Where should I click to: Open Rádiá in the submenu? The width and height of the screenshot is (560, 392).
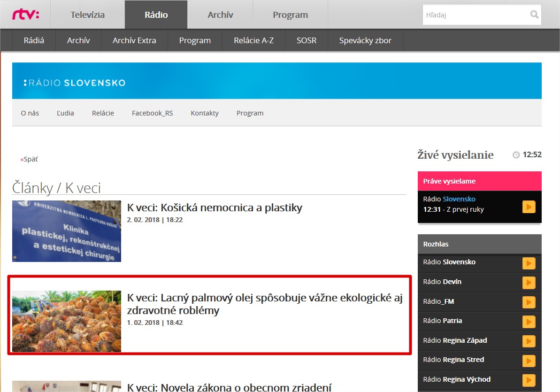pos(34,40)
